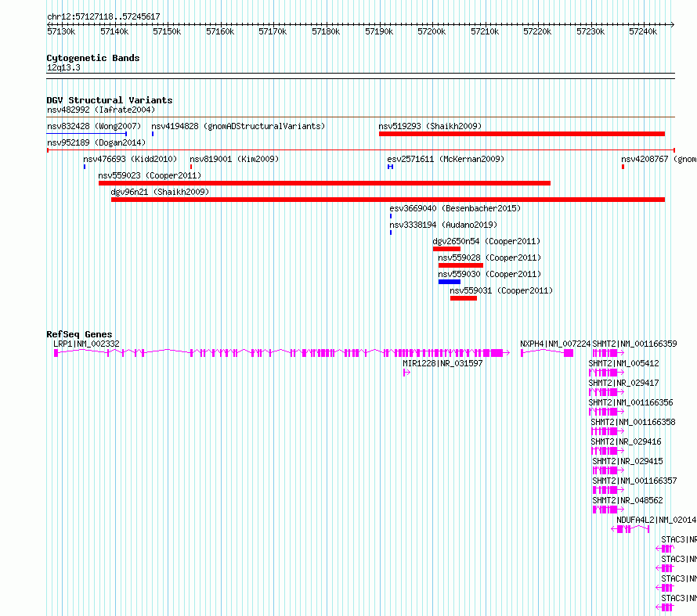Click the 57180k ruler tick label
Image resolution: width=697 pixels, height=616 pixels.
click(x=326, y=31)
